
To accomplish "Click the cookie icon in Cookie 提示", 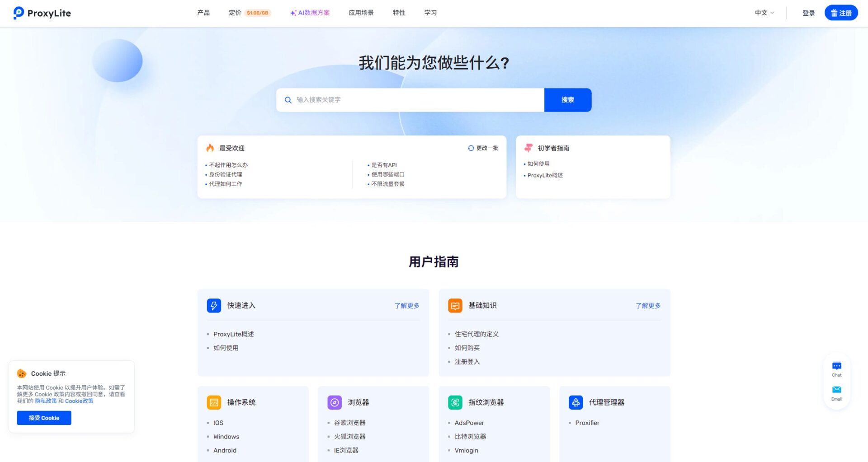I will pyautogui.click(x=22, y=373).
